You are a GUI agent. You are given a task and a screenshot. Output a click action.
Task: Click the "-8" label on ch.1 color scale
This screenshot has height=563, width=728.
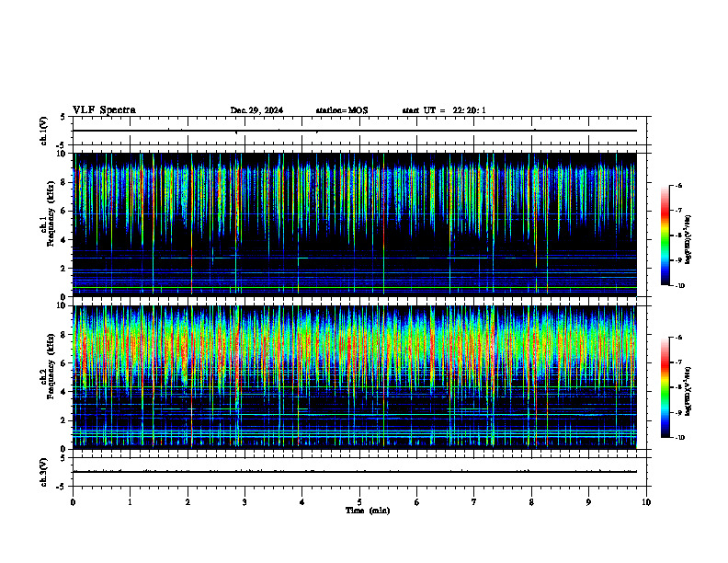click(679, 236)
